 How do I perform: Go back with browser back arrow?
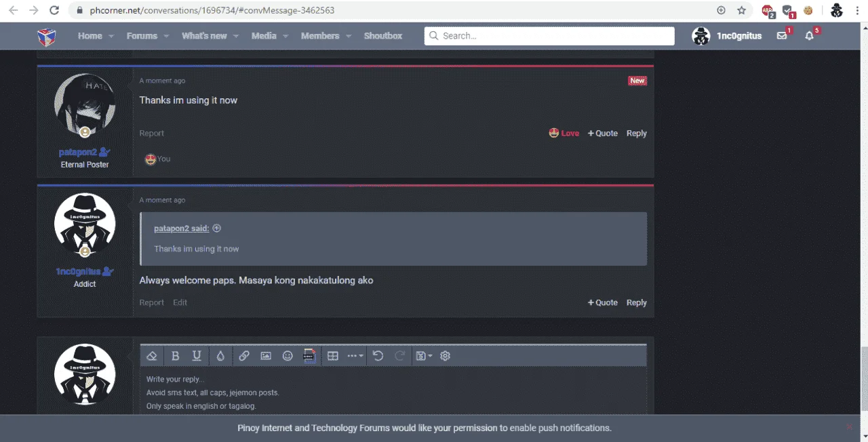[x=13, y=10]
